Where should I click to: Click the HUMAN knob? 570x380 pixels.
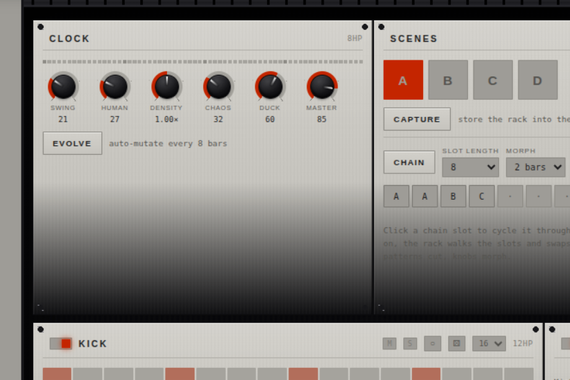point(115,87)
